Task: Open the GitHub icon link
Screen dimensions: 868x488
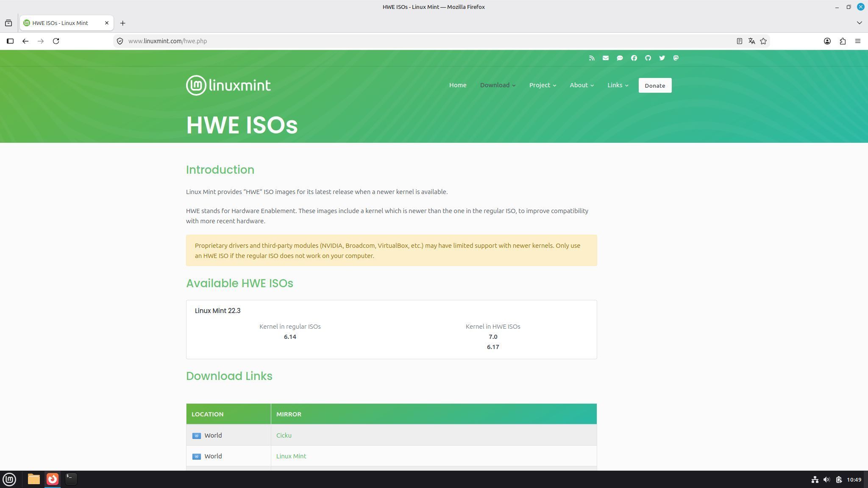Action: tap(648, 58)
